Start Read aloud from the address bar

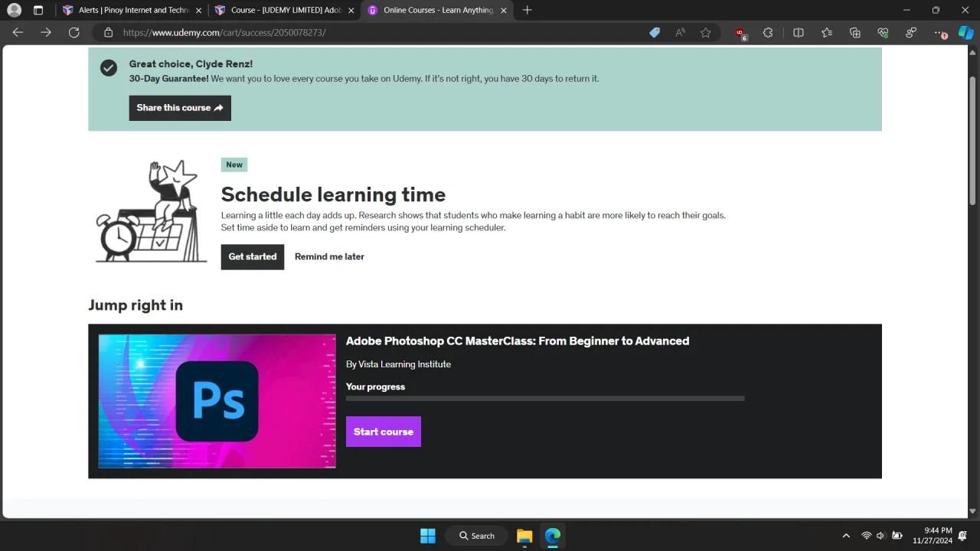click(680, 33)
